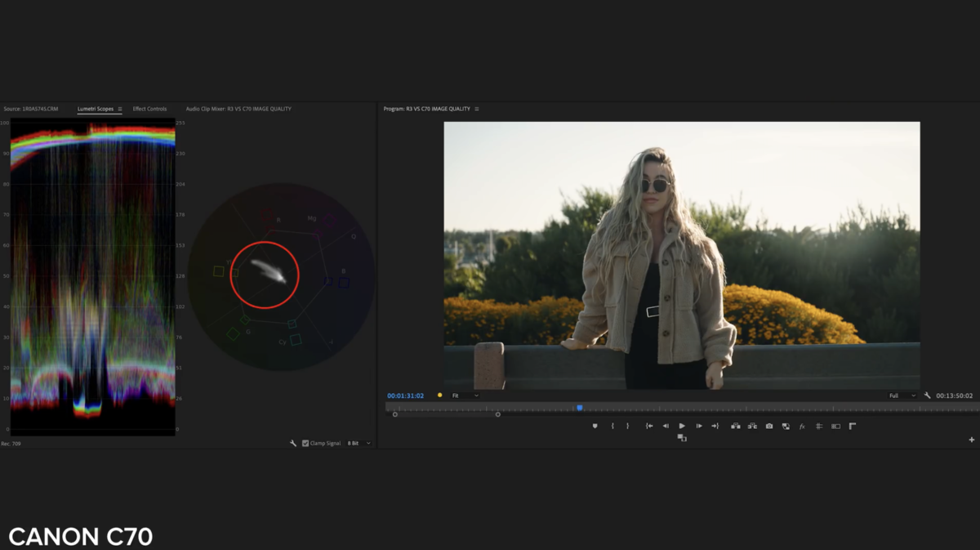Click the Extract button icon
This screenshot has width=980, height=550.
click(x=752, y=426)
